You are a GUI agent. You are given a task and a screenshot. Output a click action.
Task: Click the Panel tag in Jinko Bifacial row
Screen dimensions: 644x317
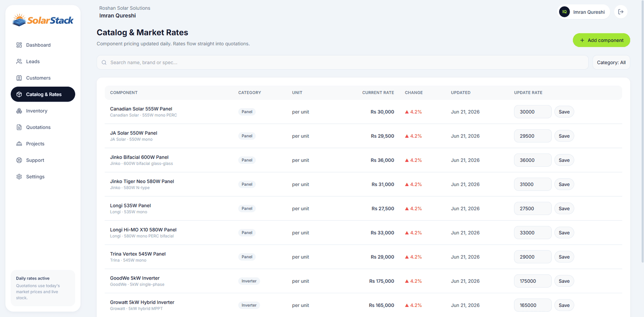point(247,160)
